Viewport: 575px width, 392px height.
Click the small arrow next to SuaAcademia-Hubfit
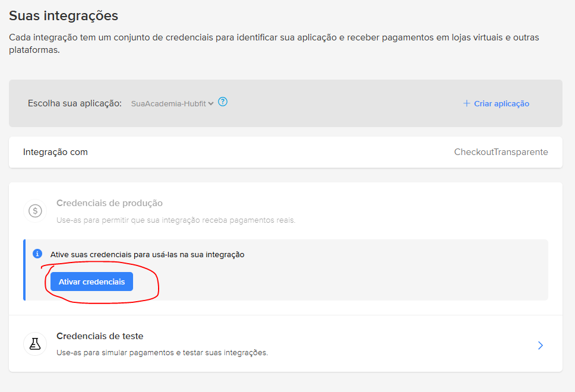coord(211,104)
